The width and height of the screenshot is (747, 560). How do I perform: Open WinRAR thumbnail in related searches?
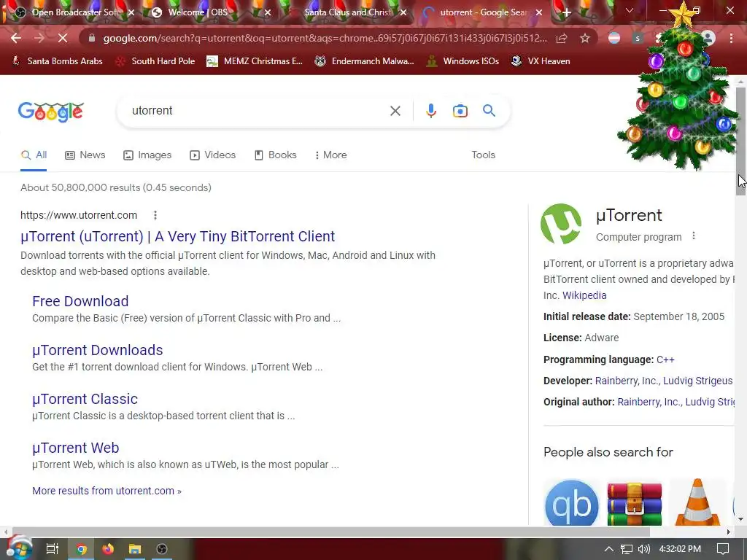[x=634, y=503]
